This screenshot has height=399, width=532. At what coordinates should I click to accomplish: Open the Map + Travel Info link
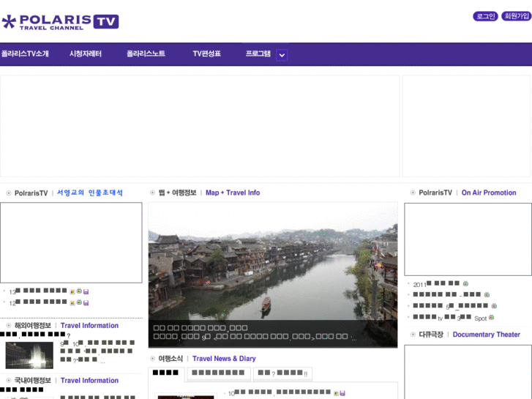tap(232, 193)
